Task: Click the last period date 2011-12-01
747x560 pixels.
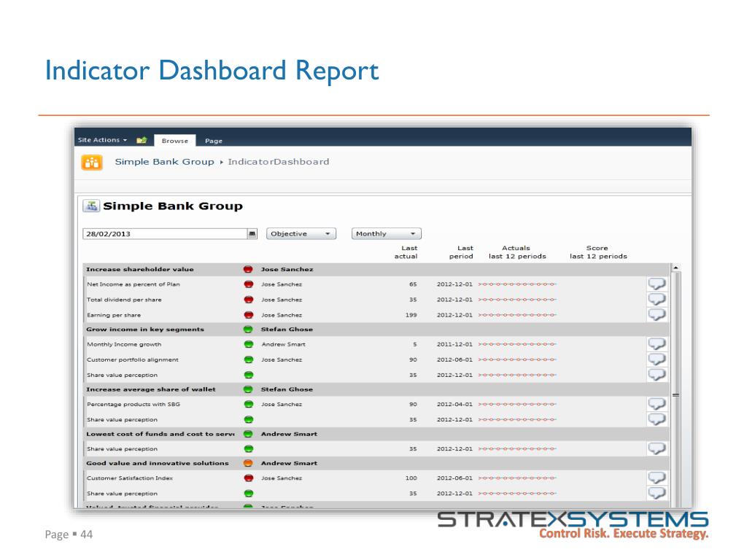Action: (454, 344)
